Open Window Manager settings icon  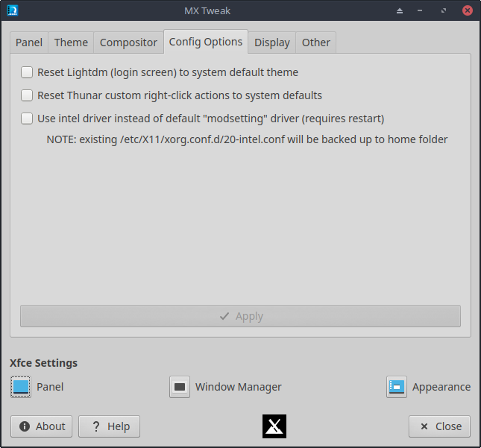(180, 387)
